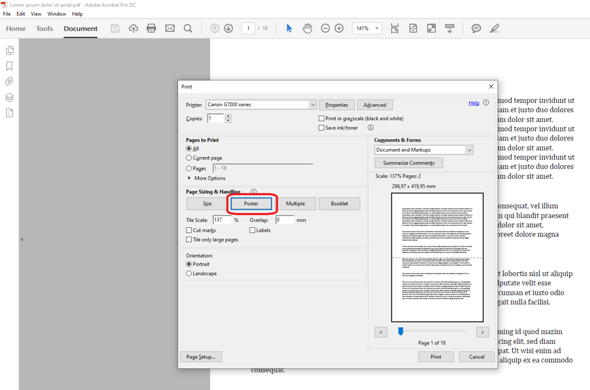The height and width of the screenshot is (390, 590).
Task: Click the printer Properties button
Action: (x=337, y=105)
